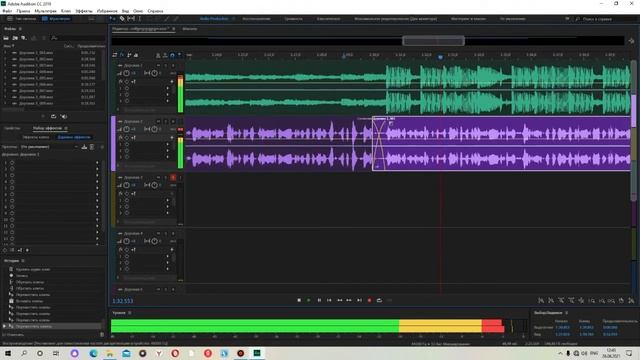Click the New File icon in Files panel
Viewport: 640px width, 360px height.
pyautogui.click(x=24, y=38)
